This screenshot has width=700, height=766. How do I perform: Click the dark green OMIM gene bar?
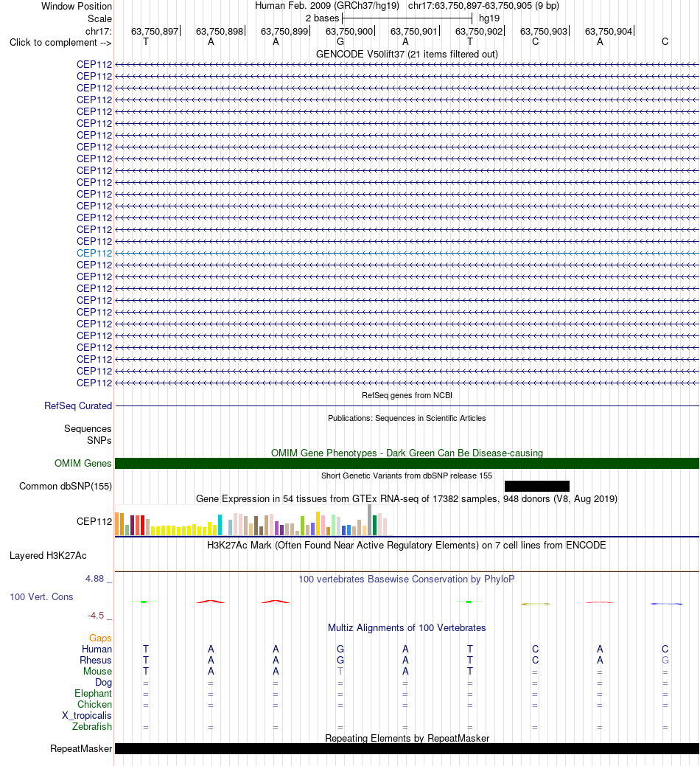tap(407, 463)
